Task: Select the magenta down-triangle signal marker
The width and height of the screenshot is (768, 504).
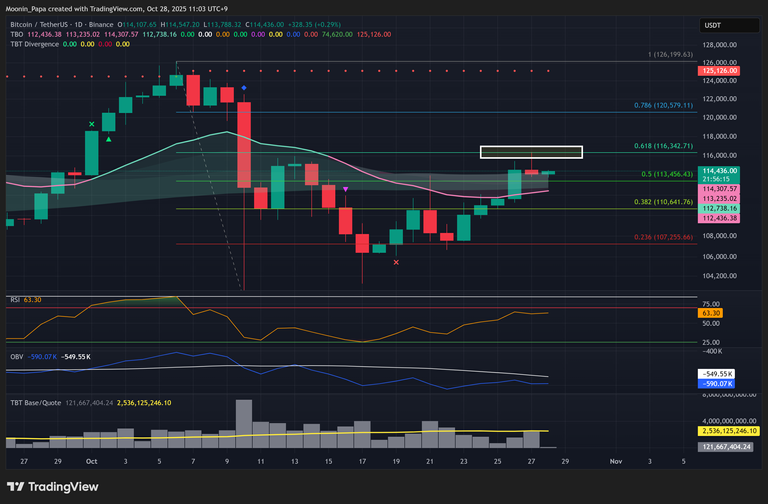Action: 346,189
